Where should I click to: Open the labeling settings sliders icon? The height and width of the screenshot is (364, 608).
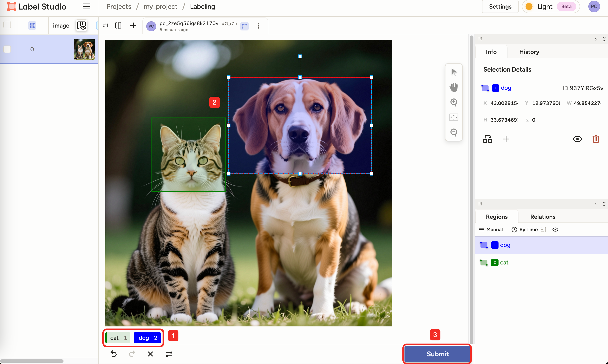point(169,354)
